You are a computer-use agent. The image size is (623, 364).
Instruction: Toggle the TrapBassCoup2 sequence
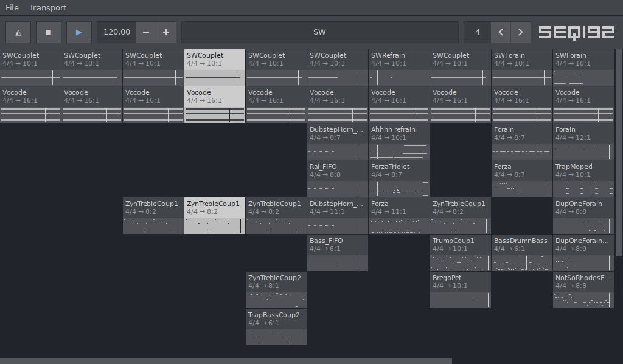coord(276,327)
